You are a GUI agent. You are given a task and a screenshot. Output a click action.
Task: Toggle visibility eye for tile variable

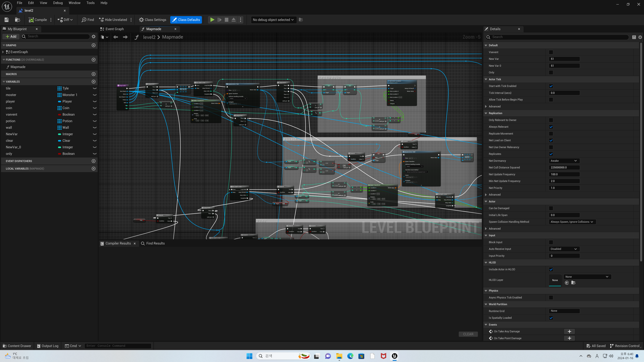[95, 88]
